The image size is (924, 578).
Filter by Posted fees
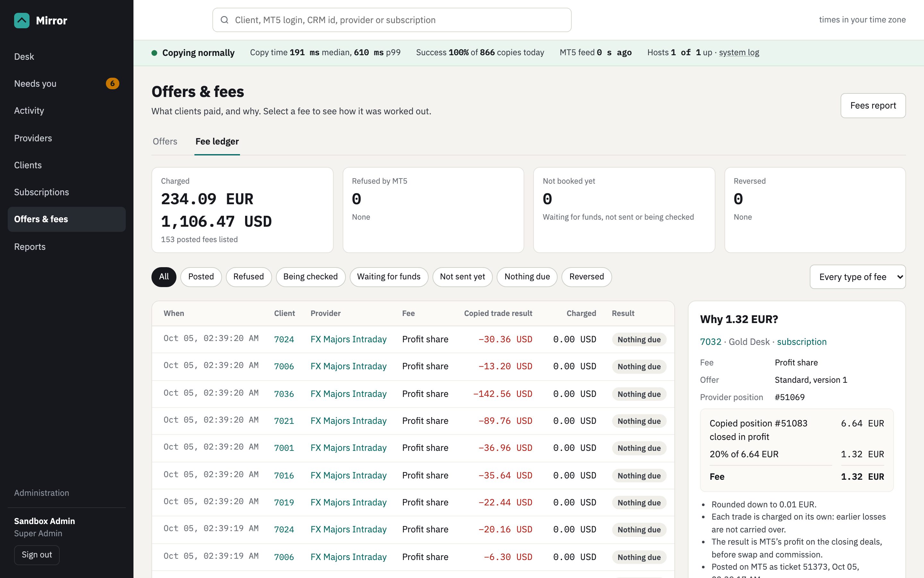201,277
